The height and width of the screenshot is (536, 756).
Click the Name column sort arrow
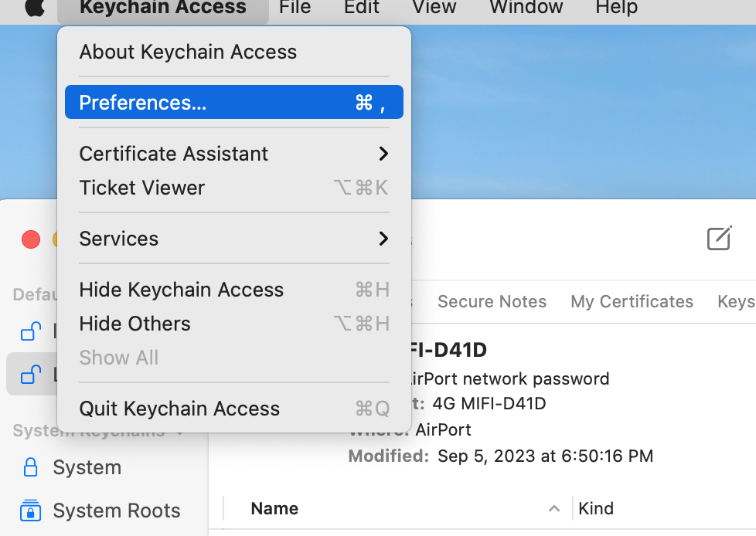[x=554, y=508]
